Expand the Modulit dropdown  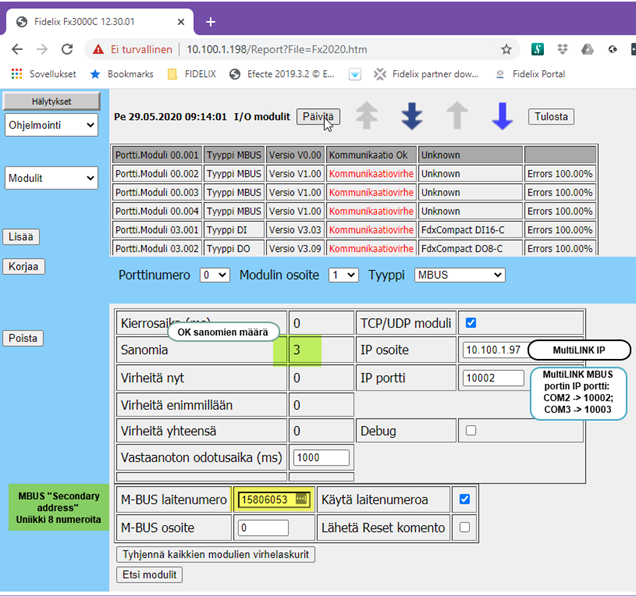(x=52, y=178)
